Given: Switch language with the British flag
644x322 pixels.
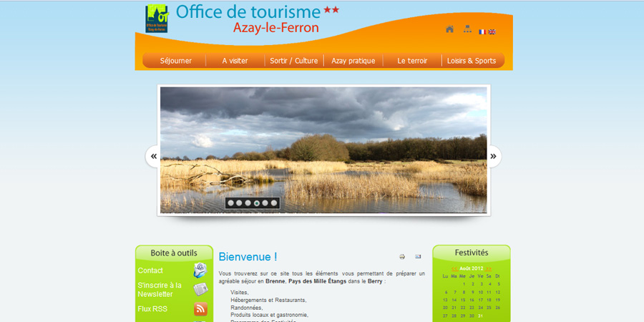Looking at the screenshot, I should point(492,31).
